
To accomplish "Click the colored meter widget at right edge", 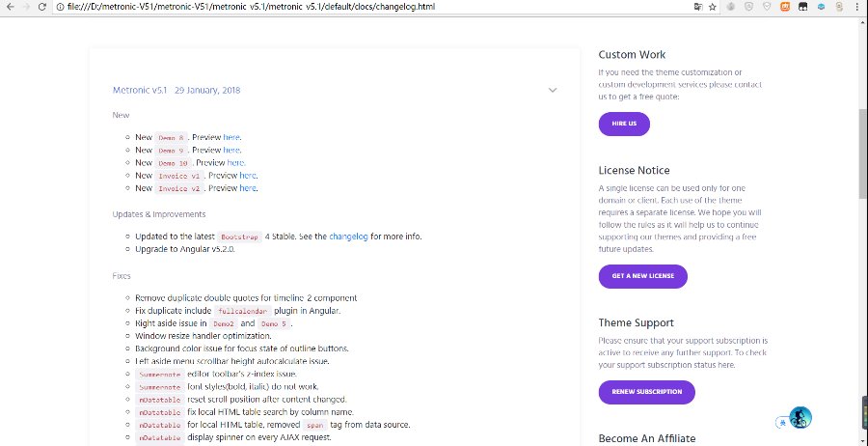I will point(865,414).
